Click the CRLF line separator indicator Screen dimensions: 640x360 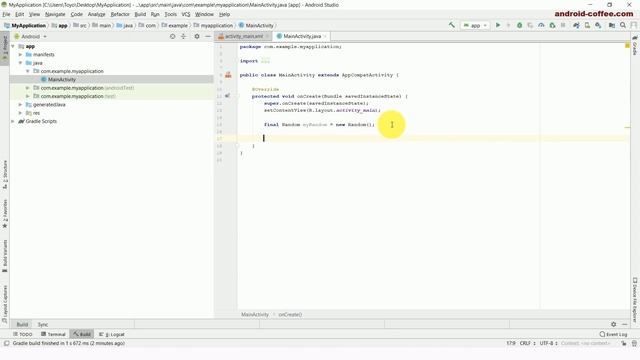[x=527, y=343]
